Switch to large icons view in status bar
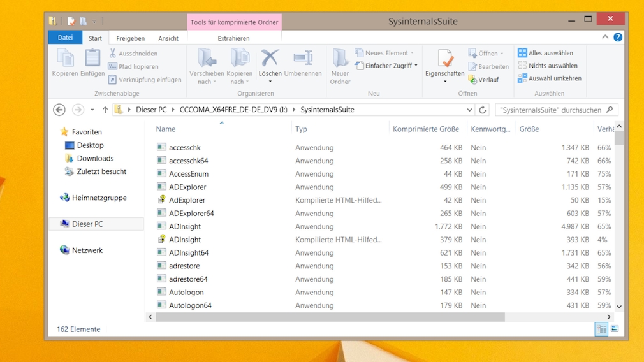The height and width of the screenshot is (362, 644). 615,329
